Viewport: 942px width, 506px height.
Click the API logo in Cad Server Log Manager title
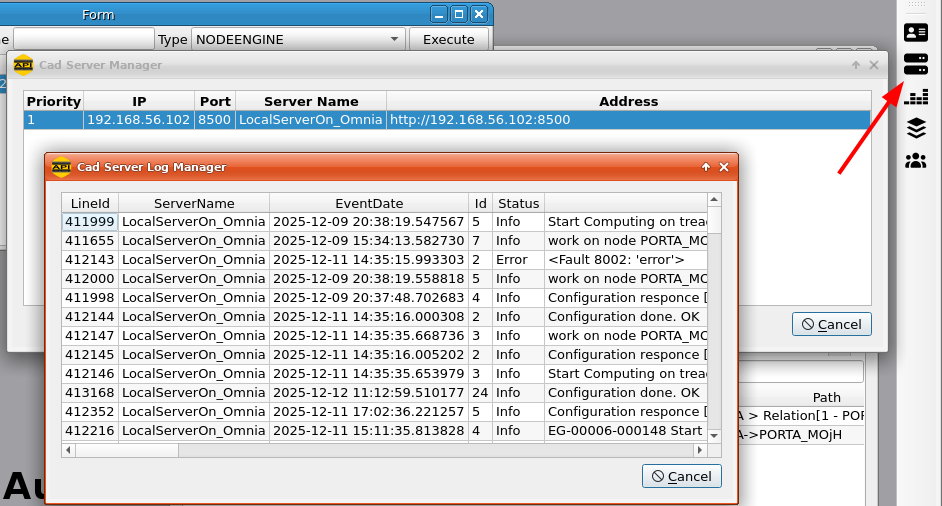61,167
